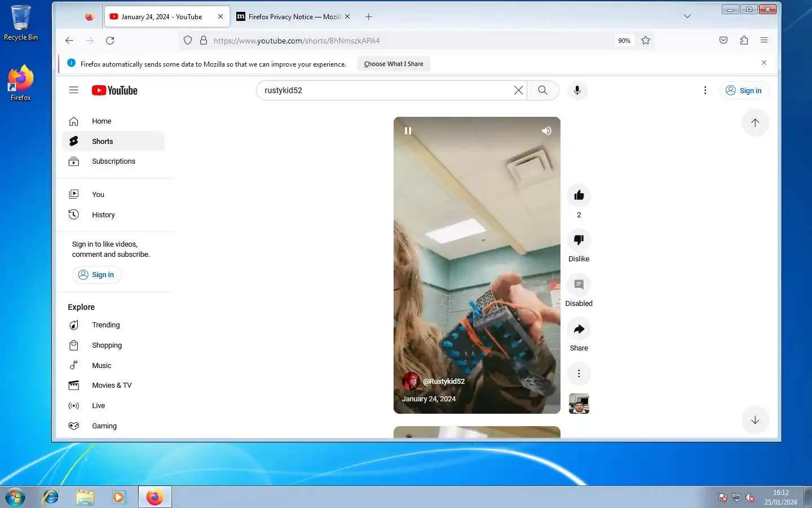The image size is (812, 508).
Task: Click the search magnifier button
Action: click(542, 90)
